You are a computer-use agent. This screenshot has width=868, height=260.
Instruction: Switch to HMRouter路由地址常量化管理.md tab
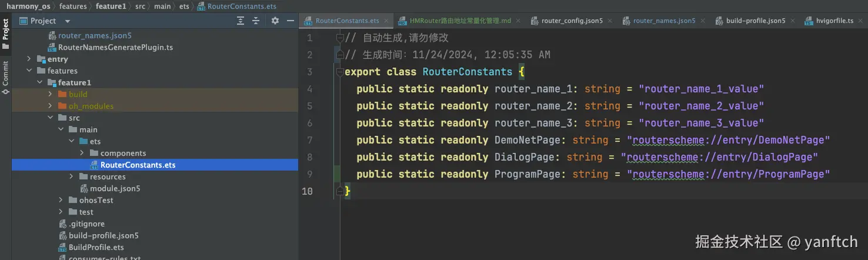coord(460,21)
